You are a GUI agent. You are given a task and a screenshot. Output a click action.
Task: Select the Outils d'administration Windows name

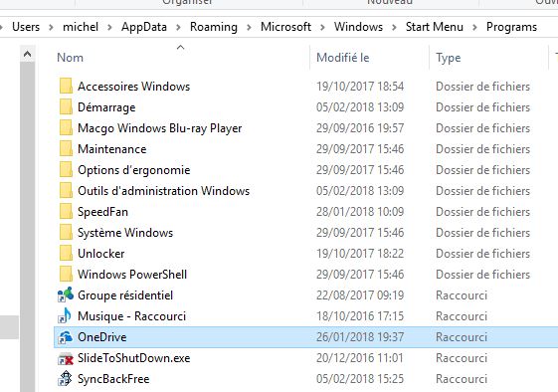point(164,190)
